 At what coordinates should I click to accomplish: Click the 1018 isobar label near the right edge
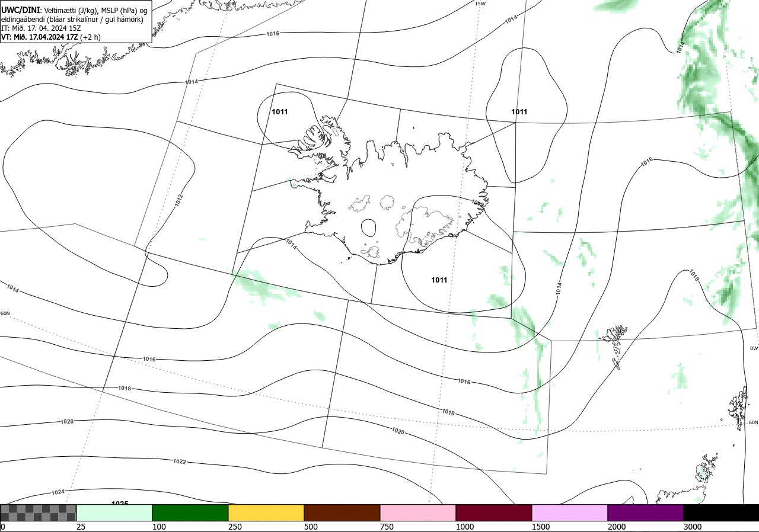694,275
